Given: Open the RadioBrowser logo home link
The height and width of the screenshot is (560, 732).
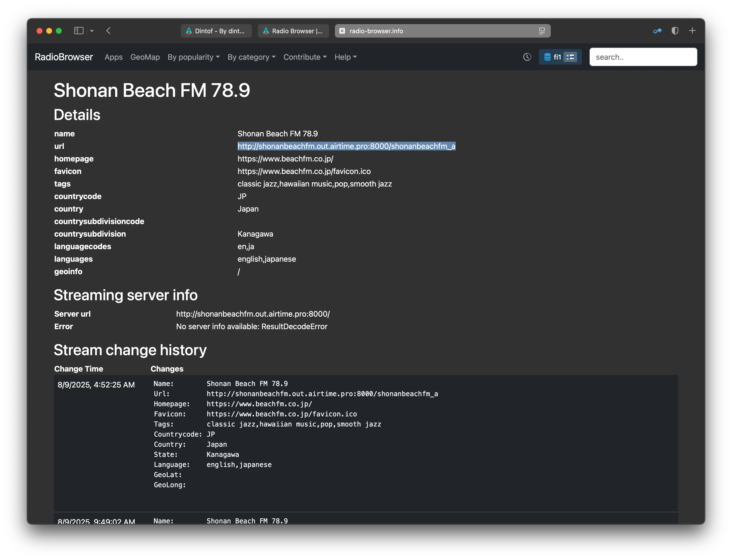Looking at the screenshot, I should (64, 57).
